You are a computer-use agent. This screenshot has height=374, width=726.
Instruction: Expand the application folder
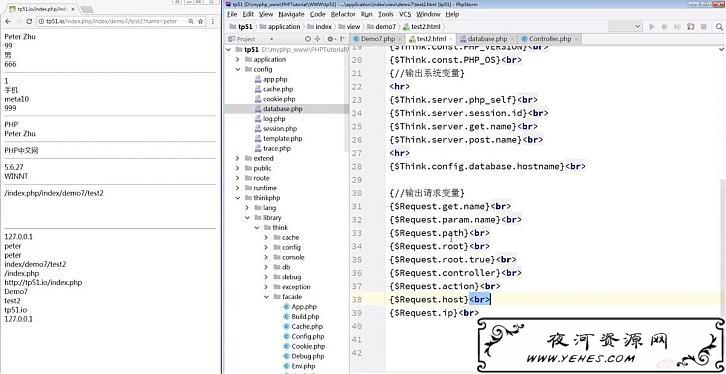238,59
